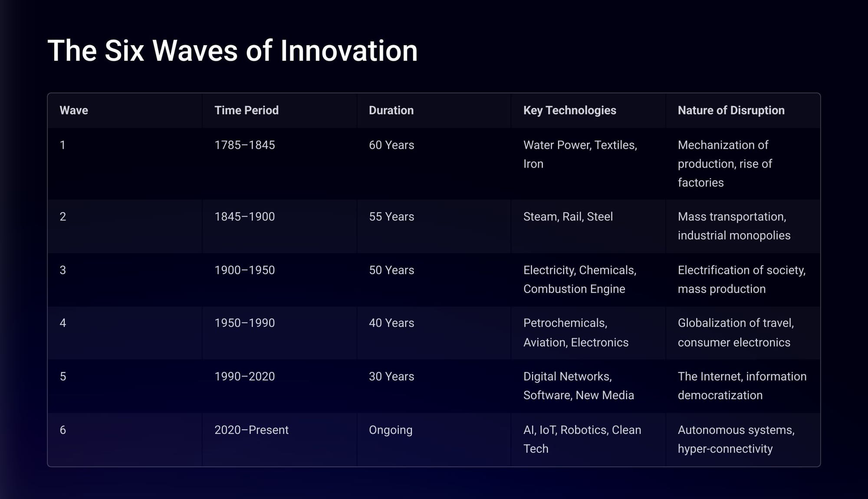The image size is (868, 499).
Task: Select the wave number '2' cell
Action: 125,226
